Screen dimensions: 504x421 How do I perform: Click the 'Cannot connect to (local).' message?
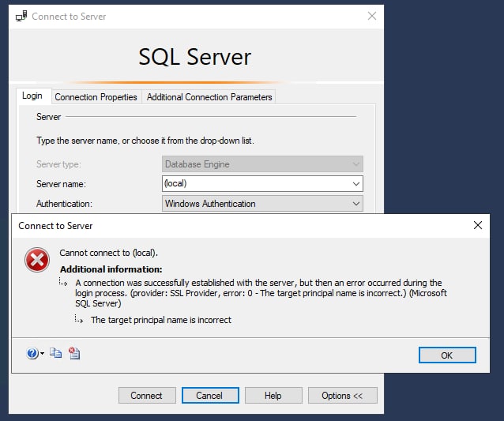(x=109, y=253)
